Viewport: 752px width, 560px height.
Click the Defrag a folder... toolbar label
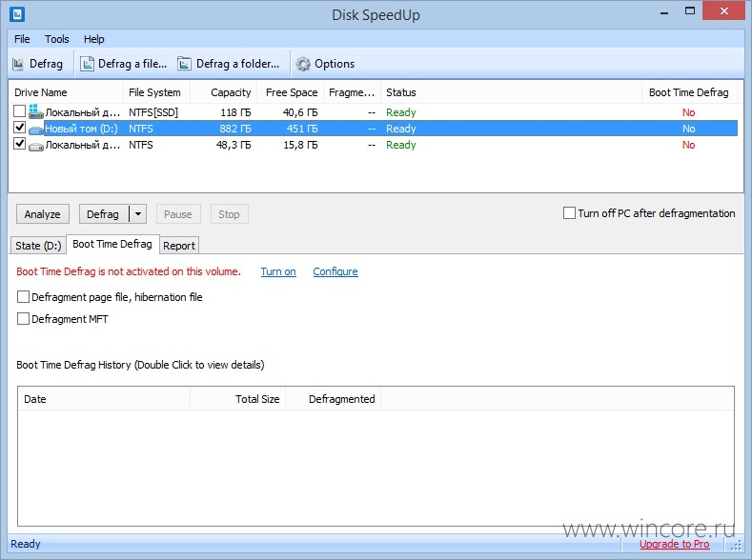238,64
